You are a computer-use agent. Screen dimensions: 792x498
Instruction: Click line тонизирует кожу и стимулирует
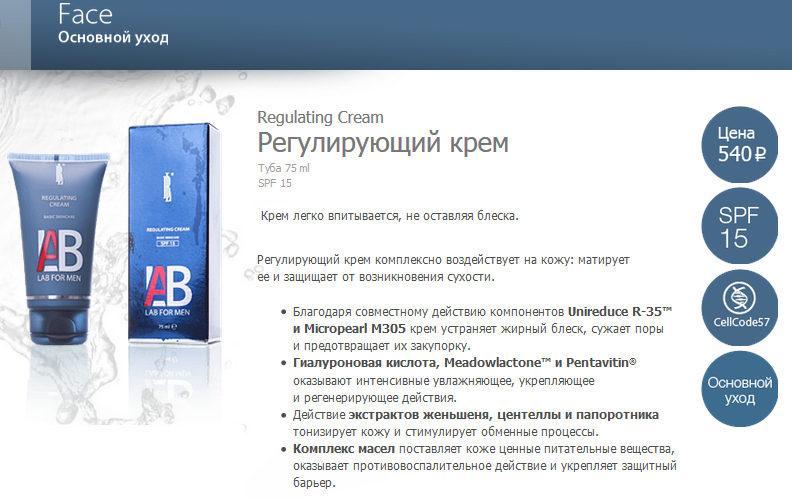(446, 432)
